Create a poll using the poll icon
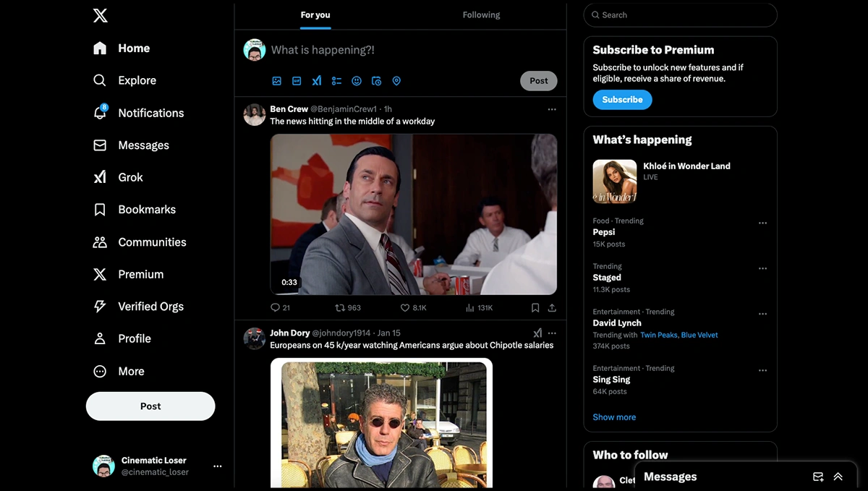 click(x=336, y=81)
